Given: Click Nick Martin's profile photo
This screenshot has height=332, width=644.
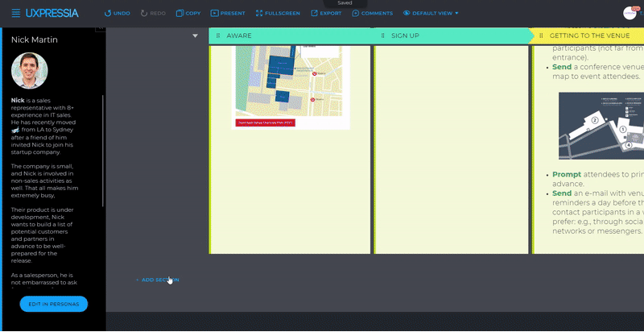Looking at the screenshot, I should tap(30, 71).
